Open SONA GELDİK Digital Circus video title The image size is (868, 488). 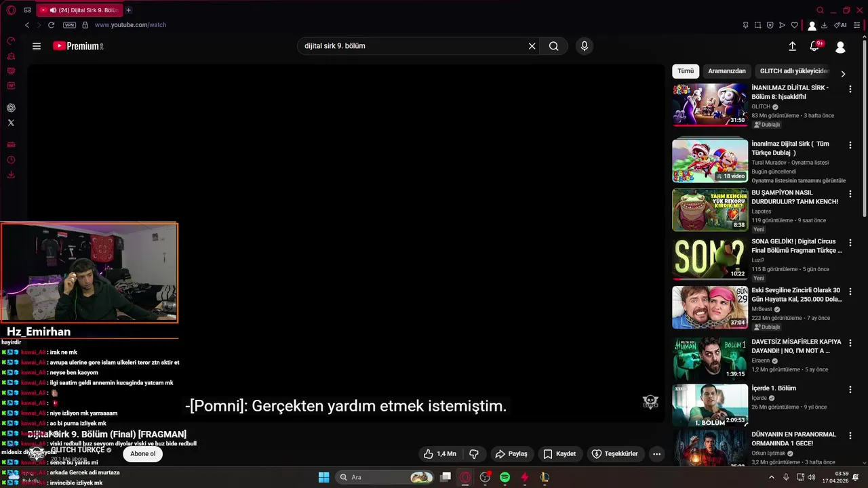(797, 245)
